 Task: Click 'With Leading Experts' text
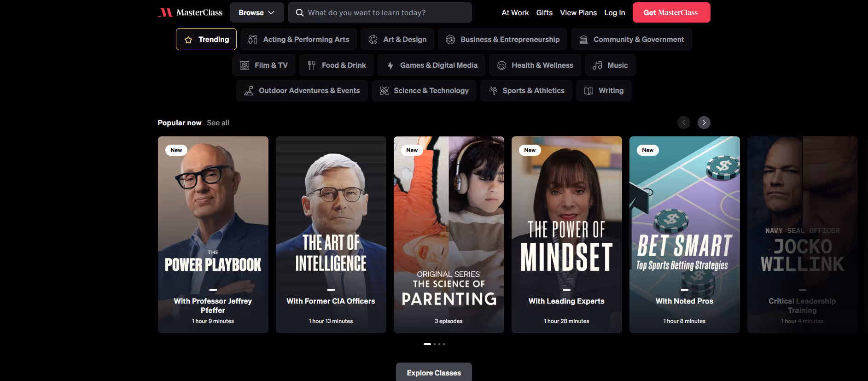pos(566,301)
